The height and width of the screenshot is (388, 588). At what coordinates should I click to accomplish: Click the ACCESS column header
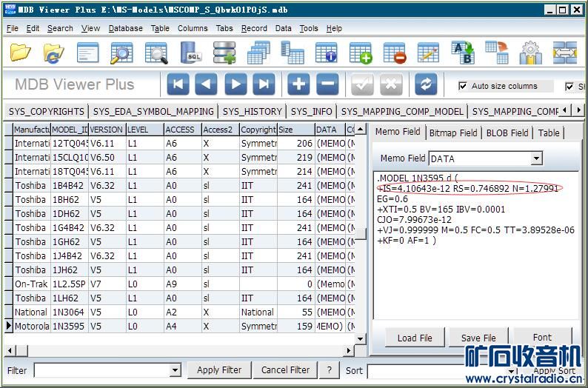coord(183,130)
